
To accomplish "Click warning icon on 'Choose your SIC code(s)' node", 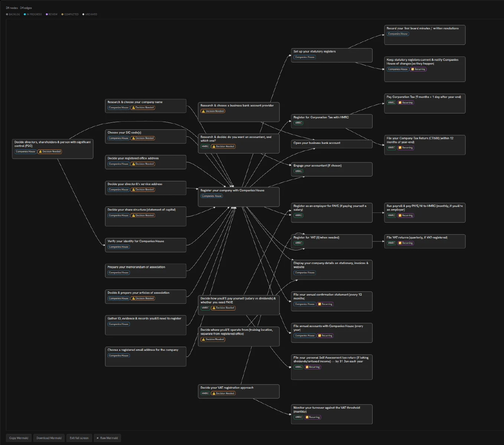I will [x=134, y=138].
